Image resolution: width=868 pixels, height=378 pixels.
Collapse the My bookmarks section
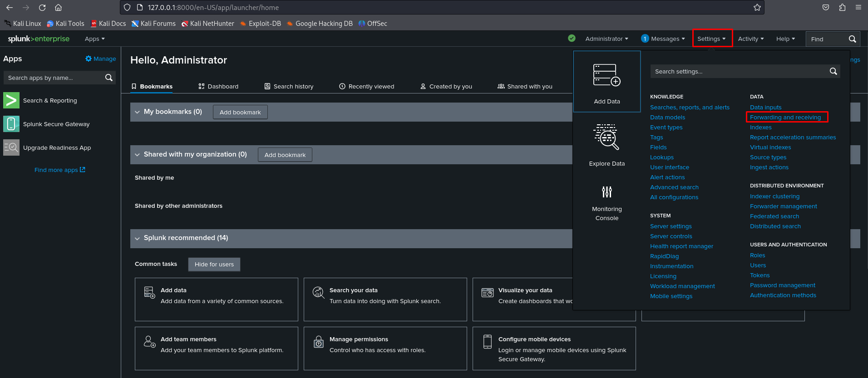click(x=137, y=112)
